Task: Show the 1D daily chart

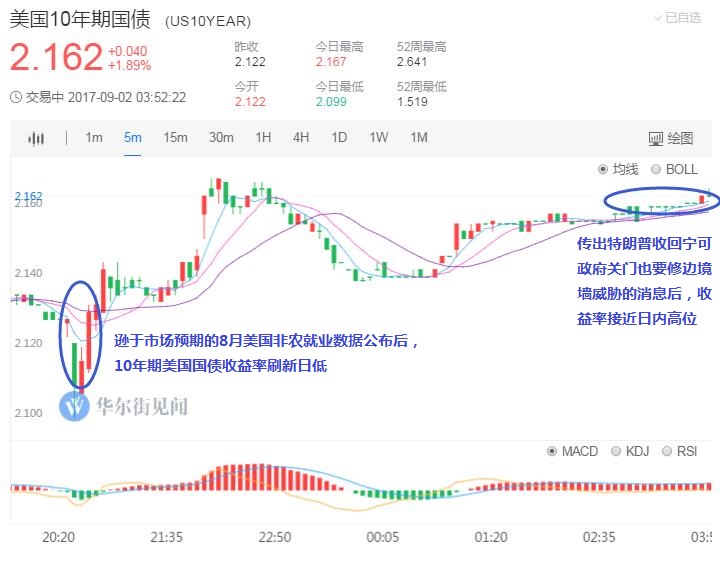Action: pyautogui.click(x=339, y=137)
